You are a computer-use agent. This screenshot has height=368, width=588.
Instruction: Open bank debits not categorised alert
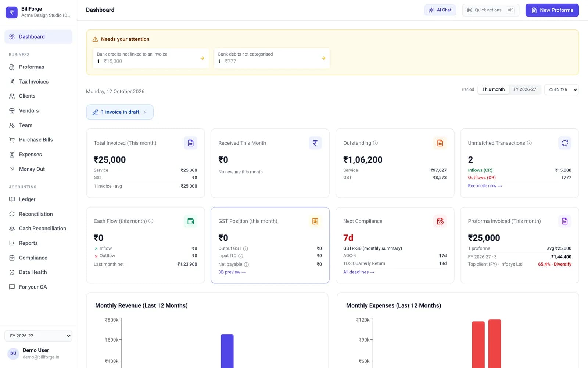[272, 58]
